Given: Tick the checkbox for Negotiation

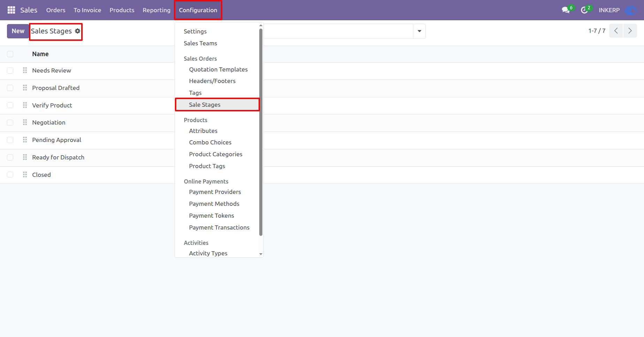Looking at the screenshot, I should 10,122.
